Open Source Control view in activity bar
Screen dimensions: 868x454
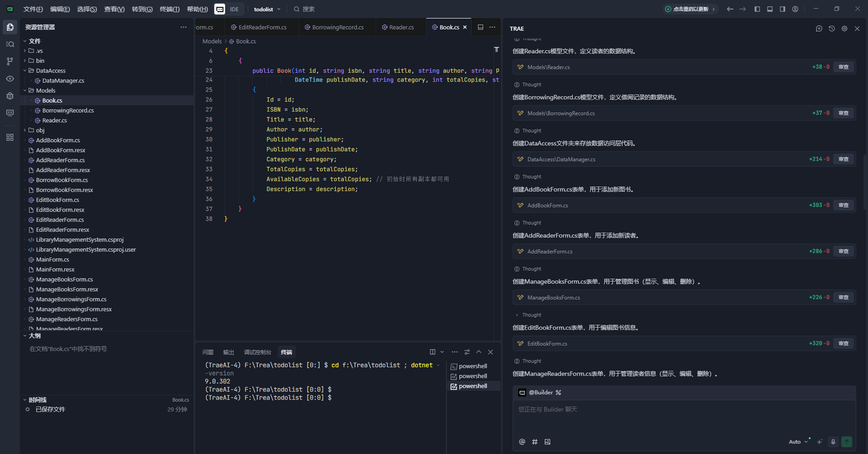point(10,61)
